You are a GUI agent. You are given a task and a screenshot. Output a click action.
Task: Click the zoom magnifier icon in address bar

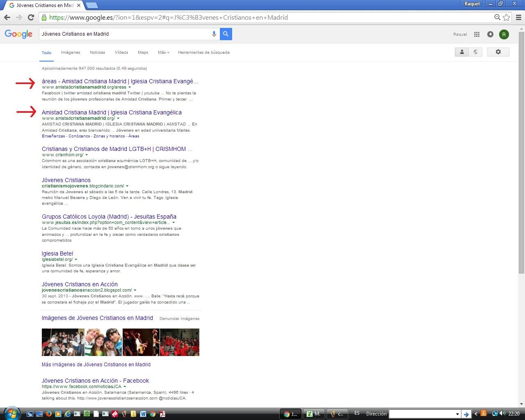[x=497, y=17]
